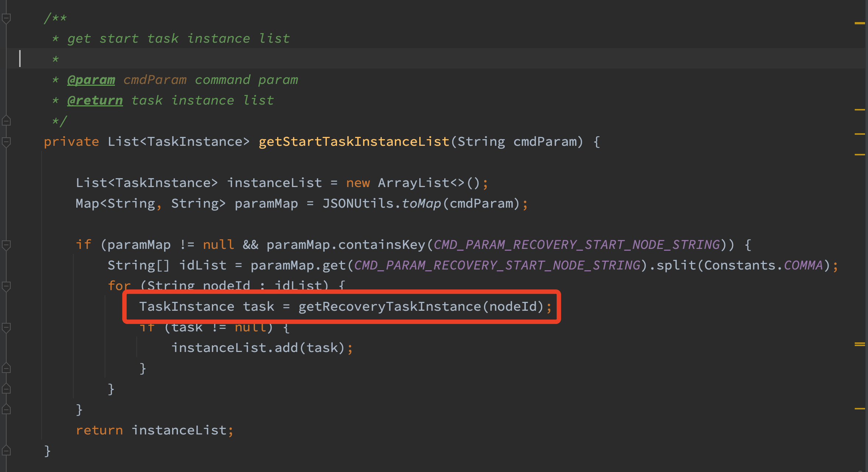Click fold end marker of for loop closing brace
The width and height of the screenshot is (868, 472).
pyautogui.click(x=6, y=388)
